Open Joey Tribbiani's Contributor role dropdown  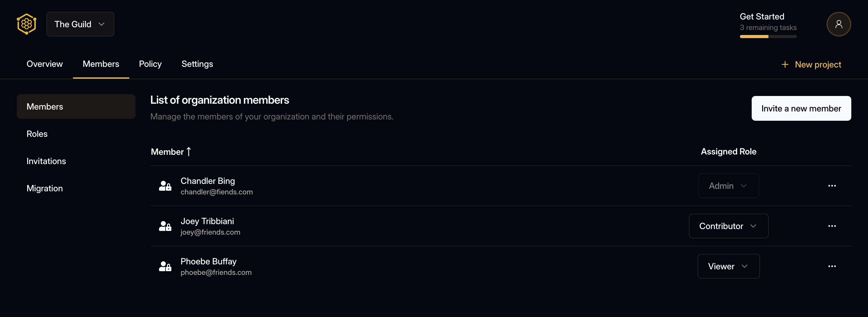pyautogui.click(x=728, y=226)
